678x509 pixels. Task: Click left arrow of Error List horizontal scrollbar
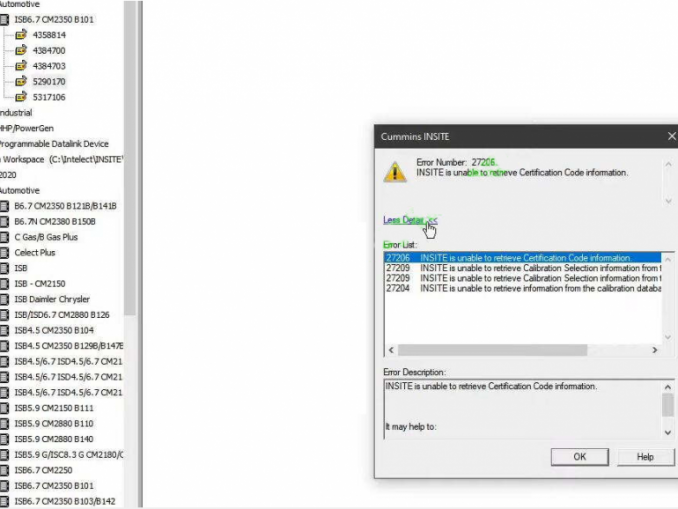point(391,350)
